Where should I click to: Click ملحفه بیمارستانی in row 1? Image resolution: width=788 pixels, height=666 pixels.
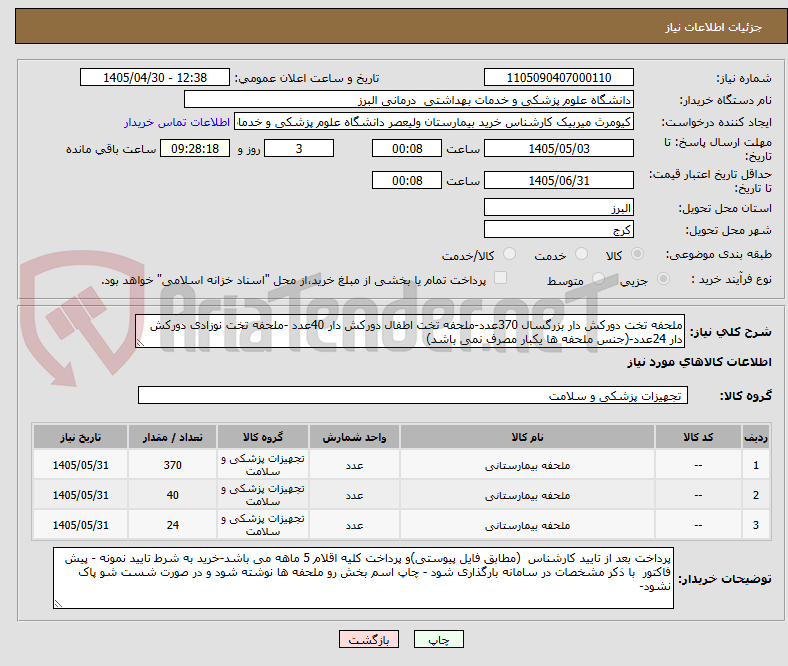pos(527,465)
